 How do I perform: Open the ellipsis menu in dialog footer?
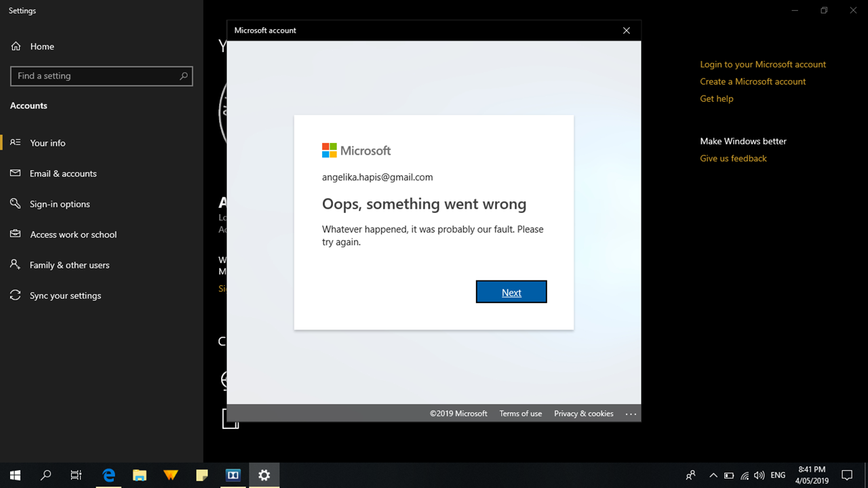click(631, 413)
